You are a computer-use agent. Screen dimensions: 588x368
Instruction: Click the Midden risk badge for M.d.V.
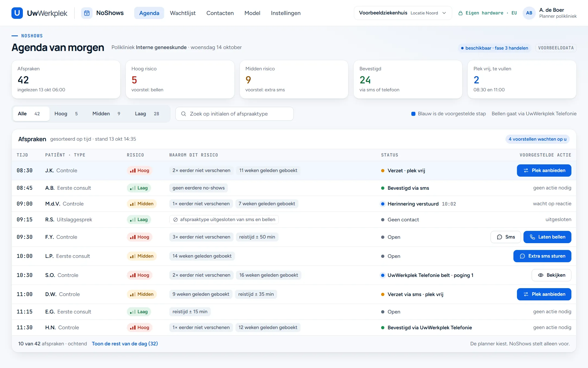click(x=142, y=204)
